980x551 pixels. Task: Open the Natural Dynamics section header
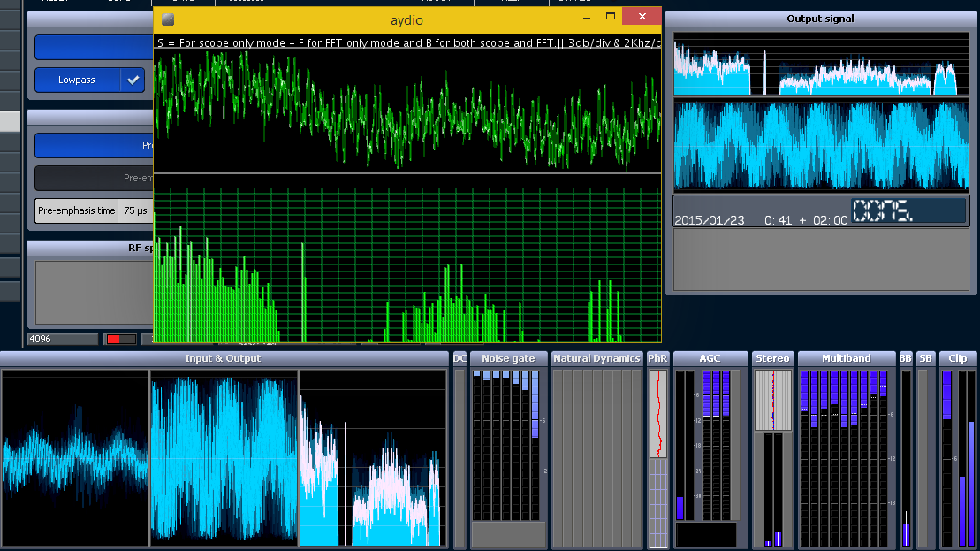pyautogui.click(x=596, y=358)
